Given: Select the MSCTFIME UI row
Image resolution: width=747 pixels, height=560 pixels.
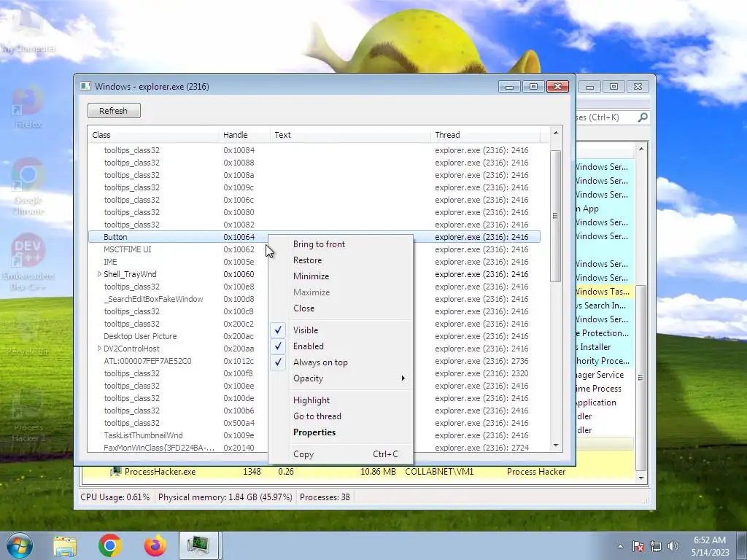Looking at the screenshot, I should pyautogui.click(x=314, y=249).
